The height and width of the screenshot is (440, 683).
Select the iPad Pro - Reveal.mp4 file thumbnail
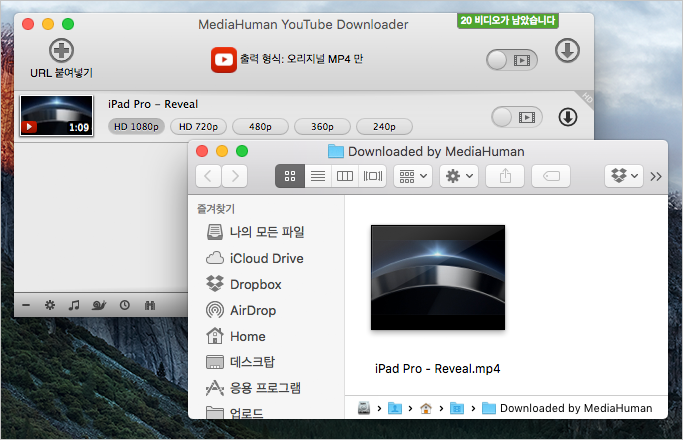coord(438,278)
